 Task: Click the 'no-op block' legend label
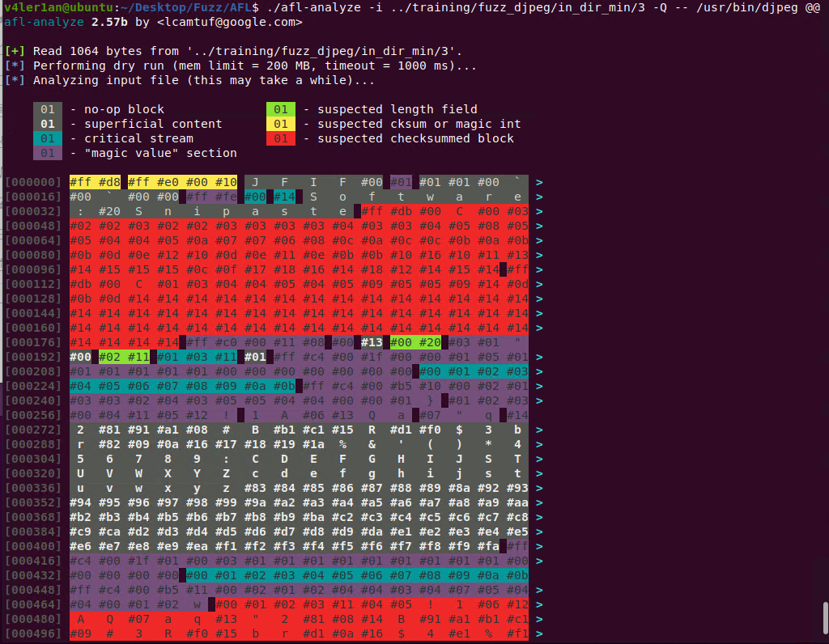click(124, 109)
